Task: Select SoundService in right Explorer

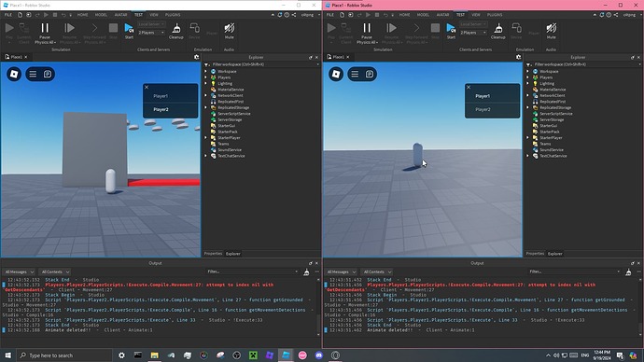Action: coord(552,150)
